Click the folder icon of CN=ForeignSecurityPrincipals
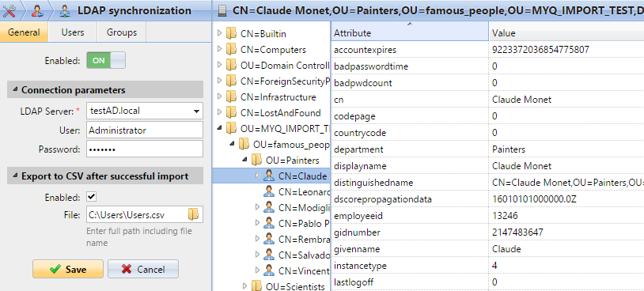644x291 pixels. point(232,81)
